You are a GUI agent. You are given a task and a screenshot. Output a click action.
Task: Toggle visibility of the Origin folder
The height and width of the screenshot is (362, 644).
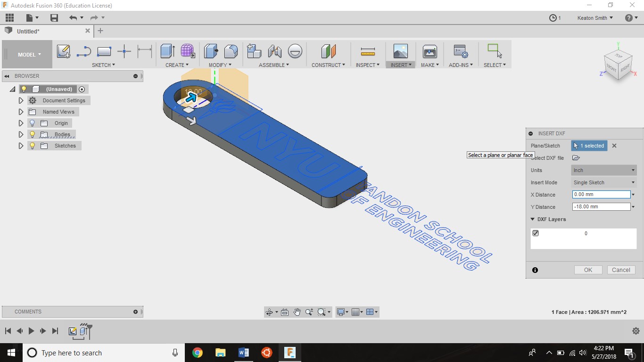click(32, 123)
